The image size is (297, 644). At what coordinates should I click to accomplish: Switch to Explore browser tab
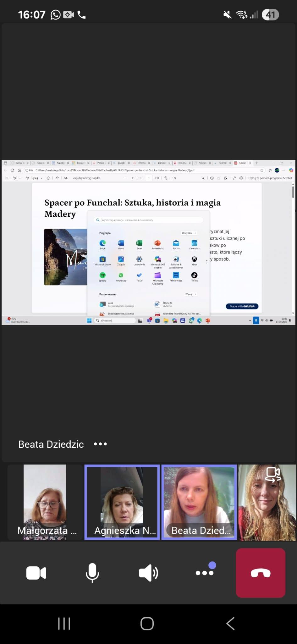pyautogui.click(x=81, y=163)
